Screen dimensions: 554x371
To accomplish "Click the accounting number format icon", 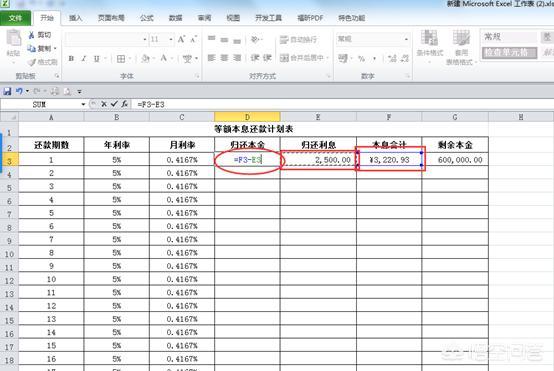I will [x=343, y=58].
